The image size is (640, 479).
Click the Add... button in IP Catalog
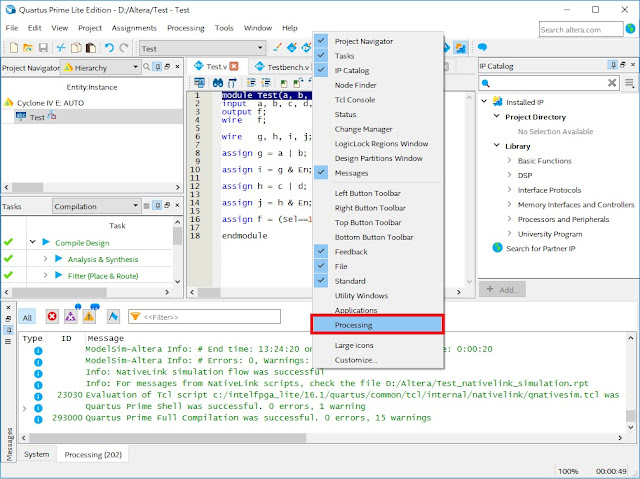pyautogui.click(x=502, y=289)
